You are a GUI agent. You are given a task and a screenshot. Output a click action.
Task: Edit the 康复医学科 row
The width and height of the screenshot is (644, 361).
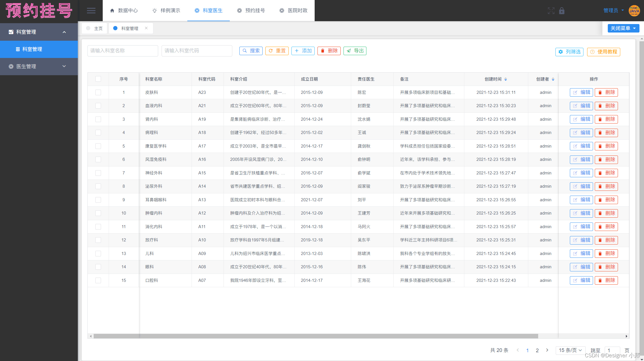pos(581,146)
